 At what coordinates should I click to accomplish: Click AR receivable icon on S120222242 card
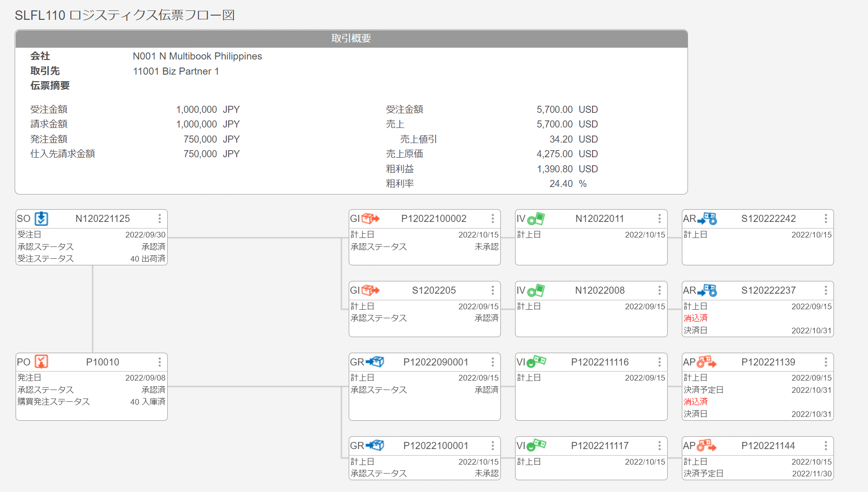click(x=707, y=219)
